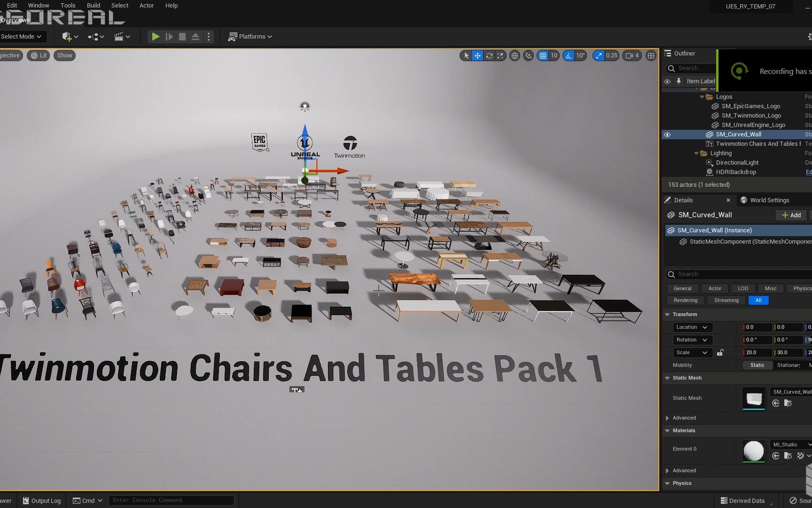Open the Edit menu
The image size is (812, 508).
coord(12,5)
